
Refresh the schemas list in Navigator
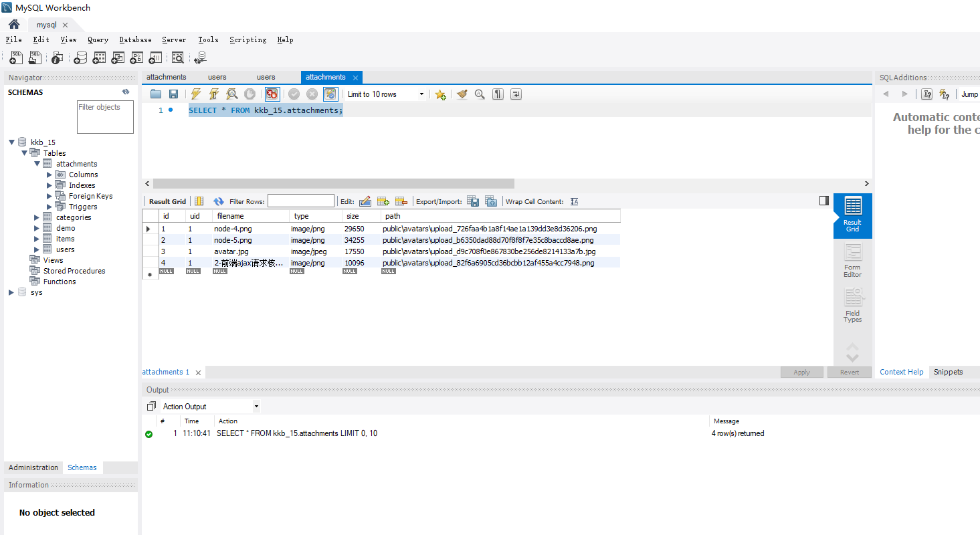point(126,92)
